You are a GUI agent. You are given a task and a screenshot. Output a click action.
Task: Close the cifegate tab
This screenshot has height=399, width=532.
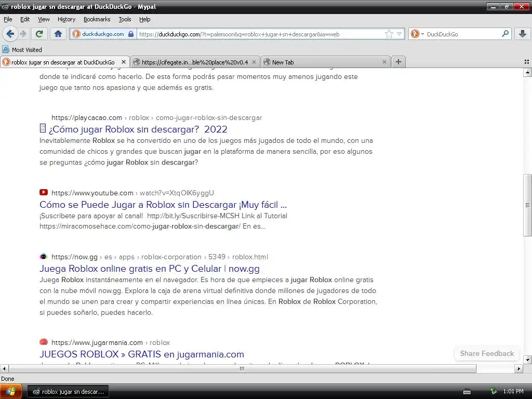click(254, 62)
